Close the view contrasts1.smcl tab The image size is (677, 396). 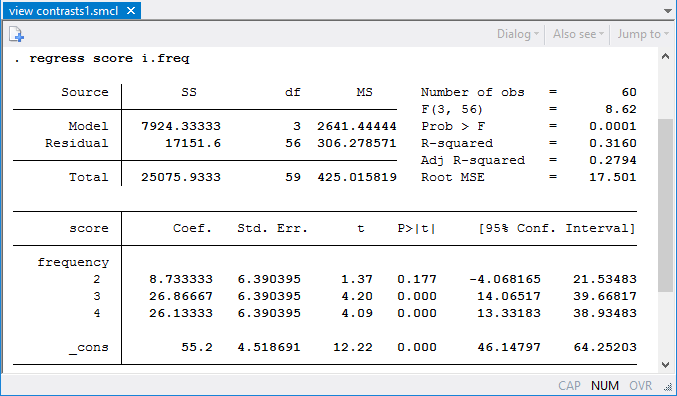click(131, 11)
